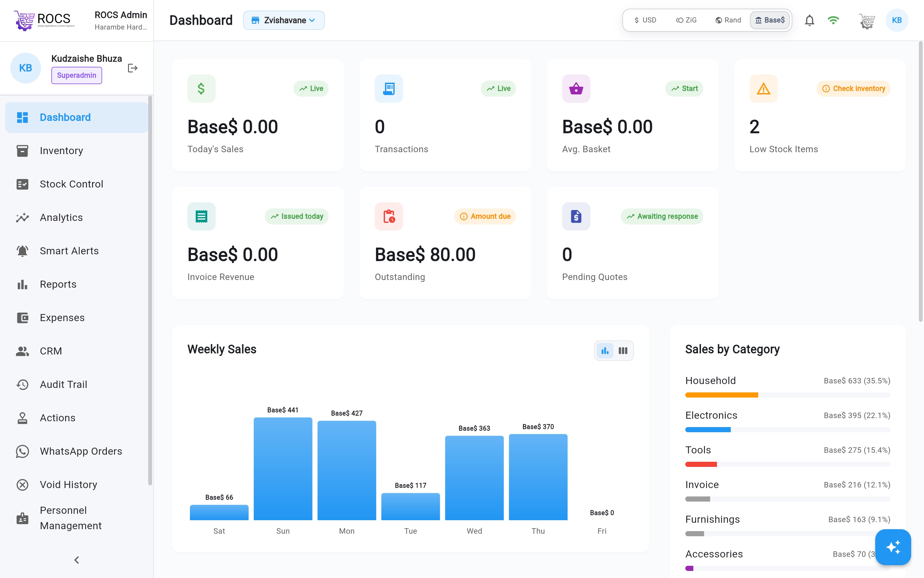Image resolution: width=924 pixels, height=578 pixels.
Task: Click the Reports bar chart icon
Action: 22,285
